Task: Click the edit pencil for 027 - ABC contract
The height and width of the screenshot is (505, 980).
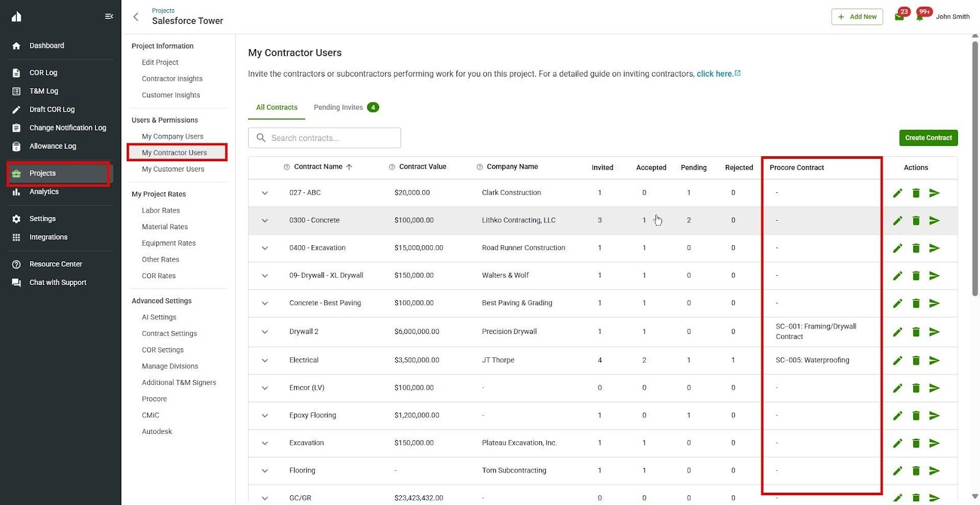Action: [897, 193]
